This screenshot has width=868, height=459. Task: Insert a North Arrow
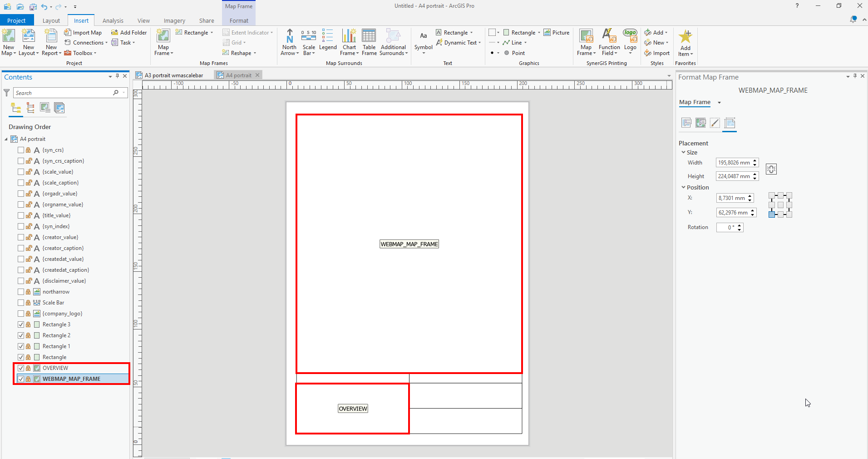click(289, 42)
